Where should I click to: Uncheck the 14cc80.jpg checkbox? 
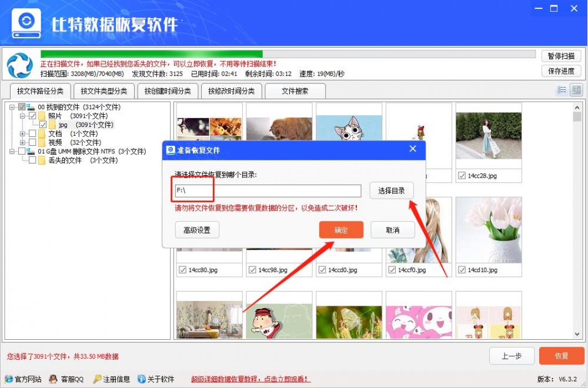183,270
